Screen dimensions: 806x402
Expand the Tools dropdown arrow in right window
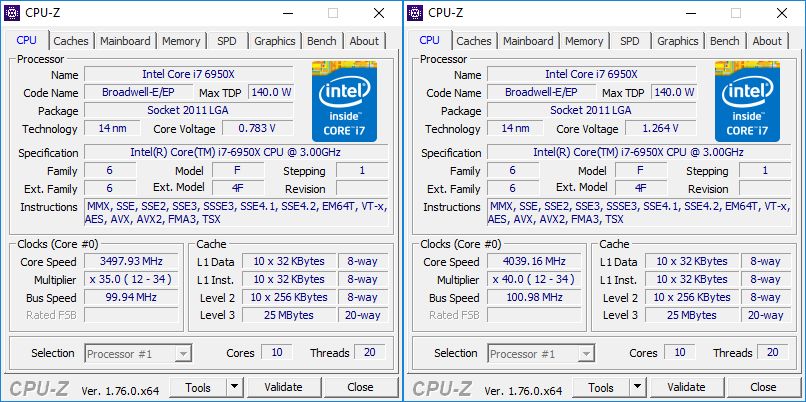(x=637, y=387)
